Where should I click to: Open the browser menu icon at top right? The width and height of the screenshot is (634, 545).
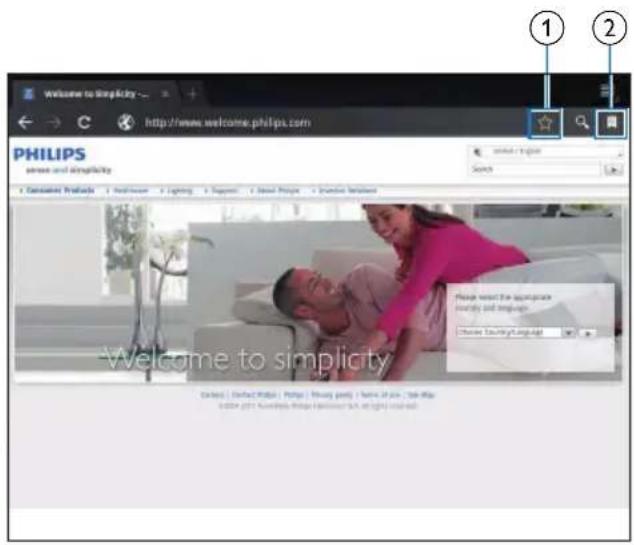[x=605, y=91]
